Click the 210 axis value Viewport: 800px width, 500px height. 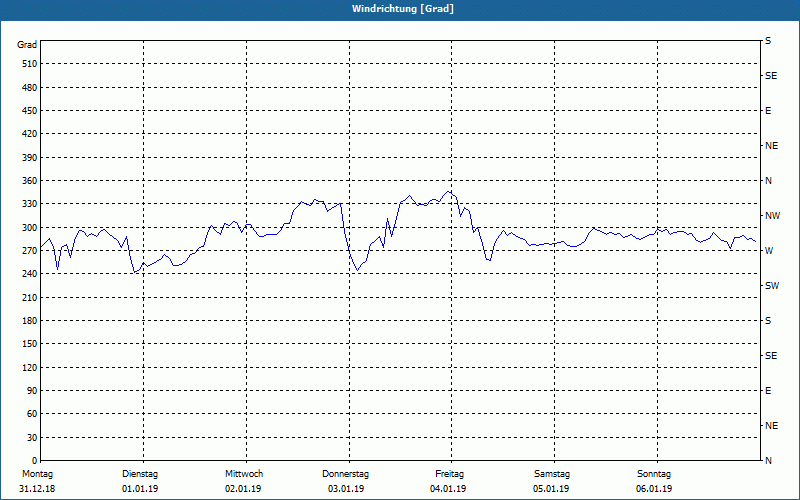(x=29, y=297)
